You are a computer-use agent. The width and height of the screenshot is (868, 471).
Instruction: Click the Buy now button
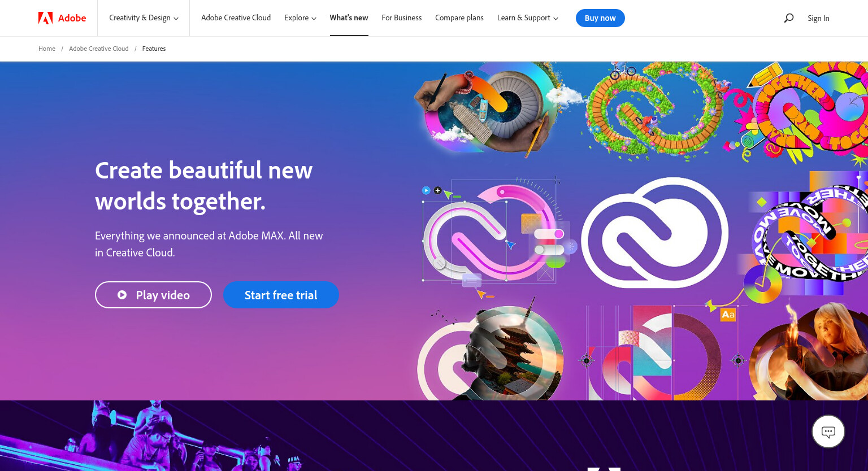pos(600,18)
